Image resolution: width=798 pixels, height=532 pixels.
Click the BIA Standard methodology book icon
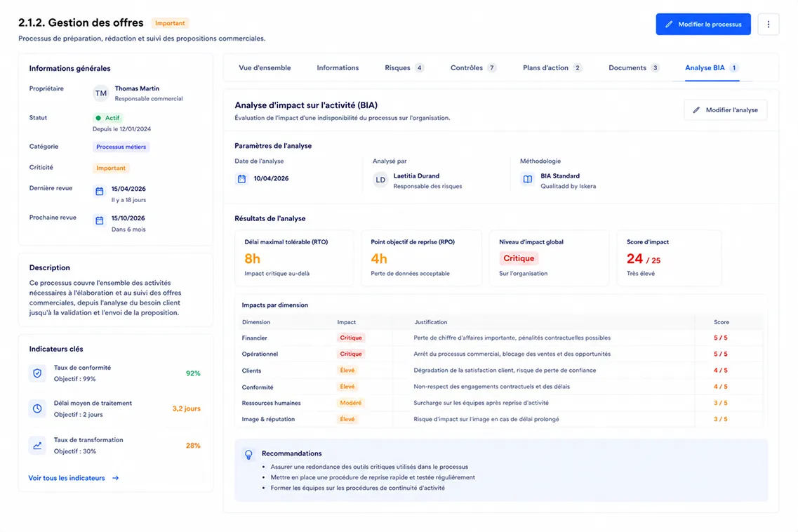point(528,179)
